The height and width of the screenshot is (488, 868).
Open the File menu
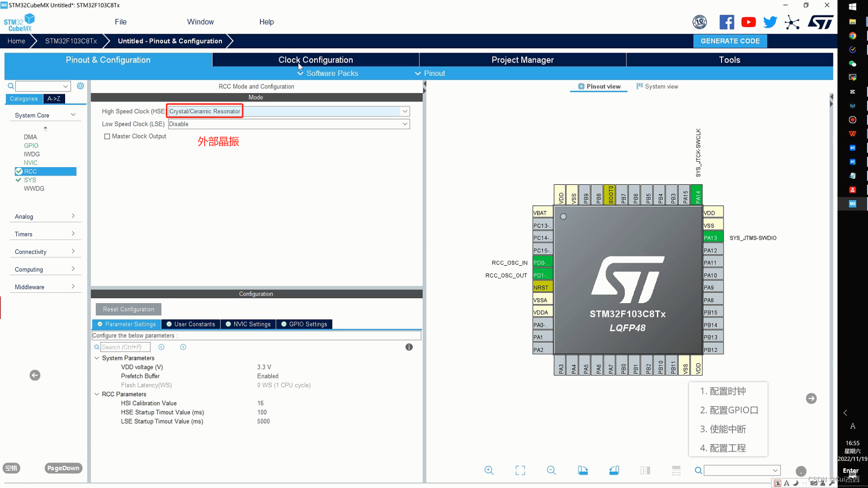[x=121, y=22]
